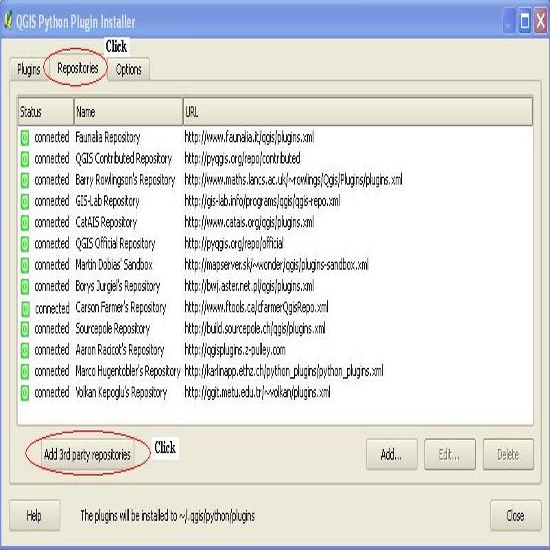Click the status icon for Carson Farmer's Repository

pos(25,308)
